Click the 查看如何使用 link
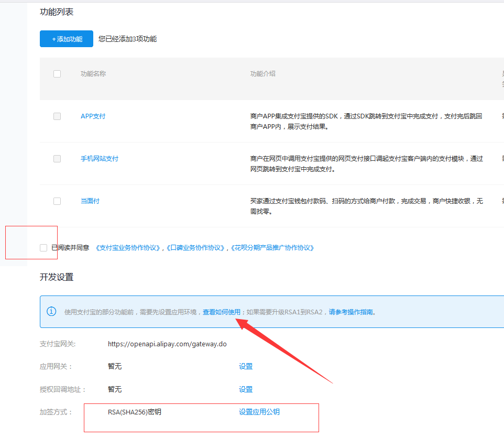504x438 pixels. tap(222, 312)
